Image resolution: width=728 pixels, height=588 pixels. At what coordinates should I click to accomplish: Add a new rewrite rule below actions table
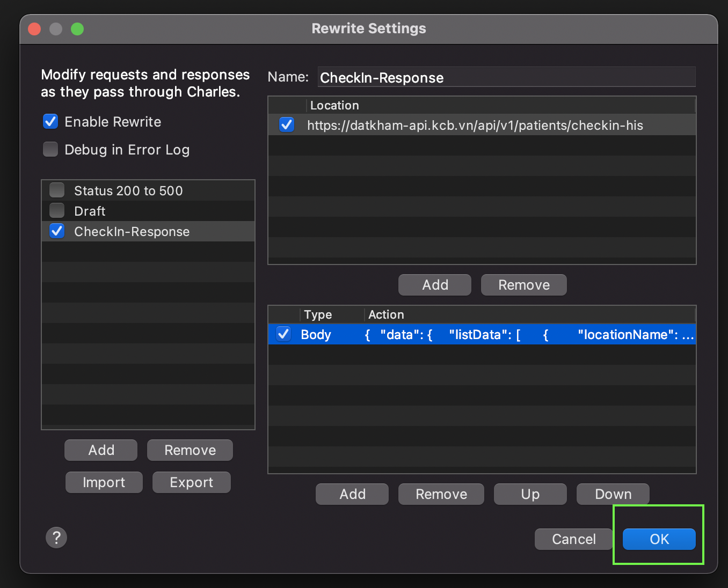[352, 494]
